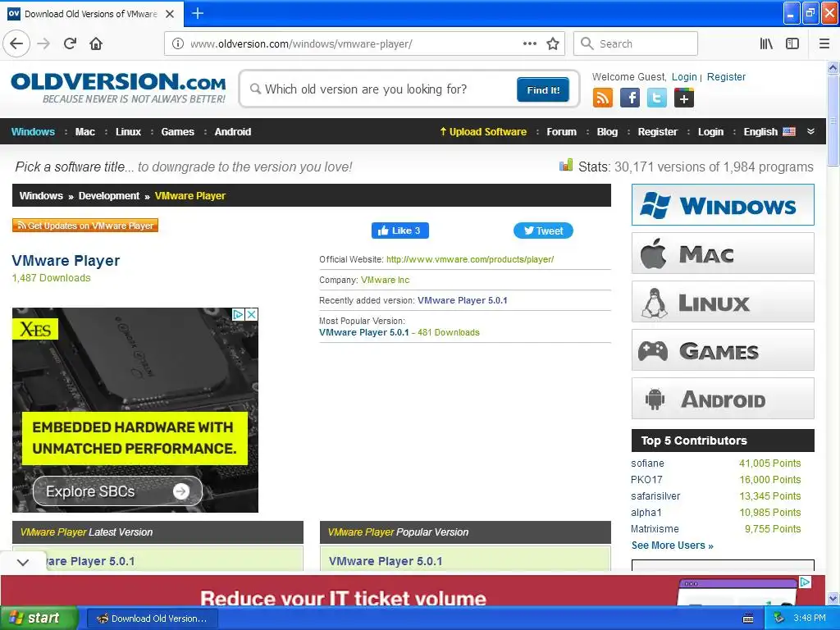Click the plus share icon
The image size is (840, 630).
683,98
